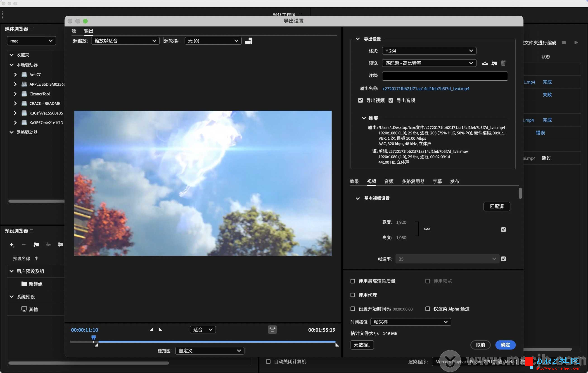Toggle match-source checkbox for frame size
The height and width of the screenshot is (373, 588).
point(503,230)
